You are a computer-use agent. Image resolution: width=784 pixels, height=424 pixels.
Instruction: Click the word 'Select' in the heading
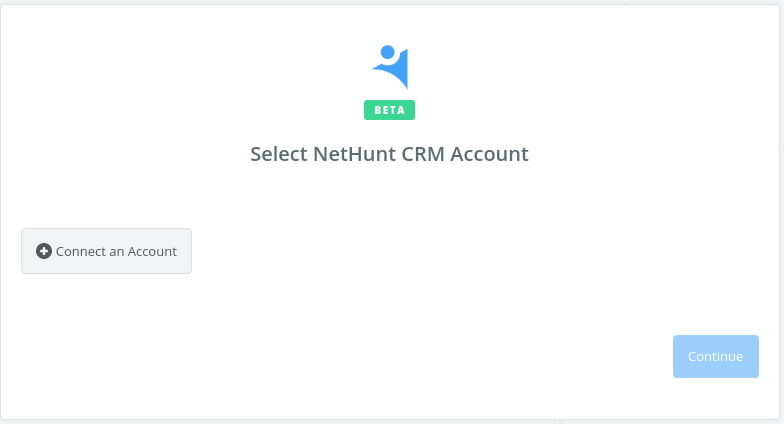(x=279, y=154)
